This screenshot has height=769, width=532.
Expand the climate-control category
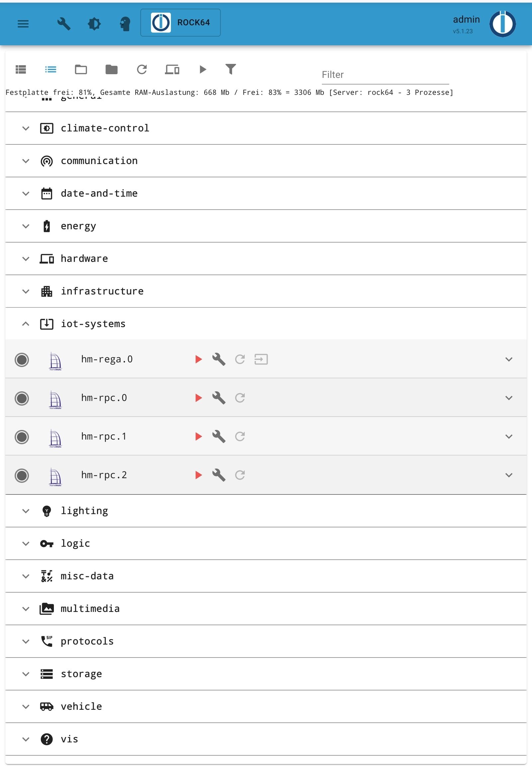(x=26, y=128)
